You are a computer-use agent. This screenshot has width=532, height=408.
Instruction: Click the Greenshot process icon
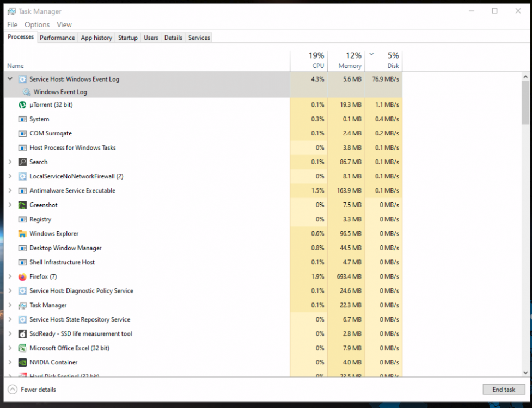pyautogui.click(x=22, y=205)
